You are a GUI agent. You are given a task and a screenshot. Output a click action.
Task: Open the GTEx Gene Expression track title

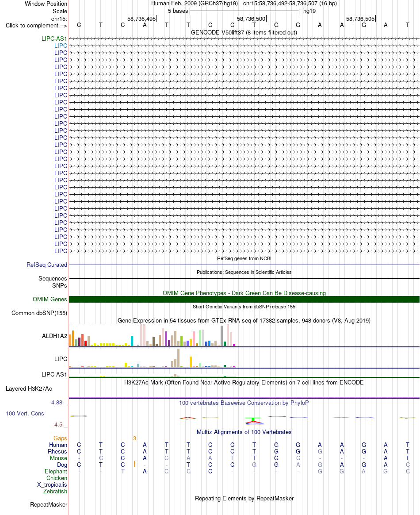tap(244, 321)
